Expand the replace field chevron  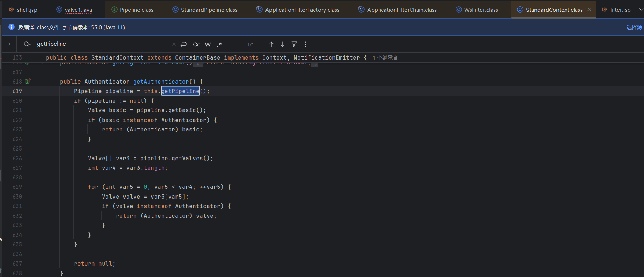pos(10,44)
